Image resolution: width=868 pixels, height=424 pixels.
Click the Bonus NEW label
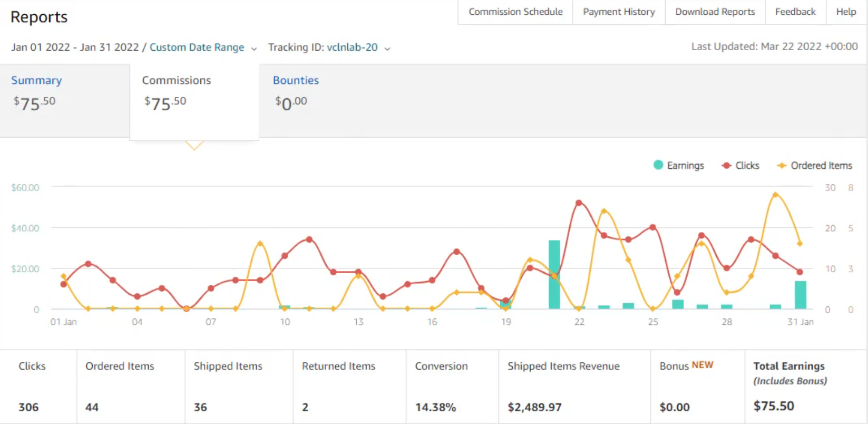tap(686, 365)
